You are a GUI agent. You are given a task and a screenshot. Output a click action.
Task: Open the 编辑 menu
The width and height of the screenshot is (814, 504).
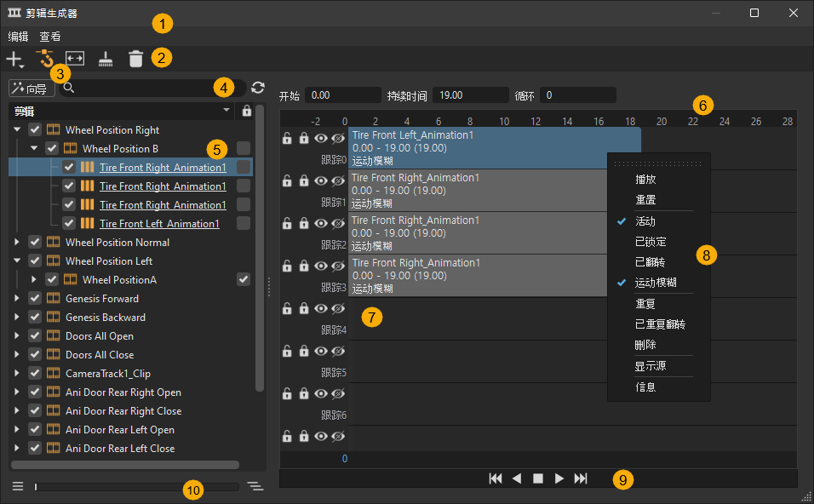tap(18, 37)
